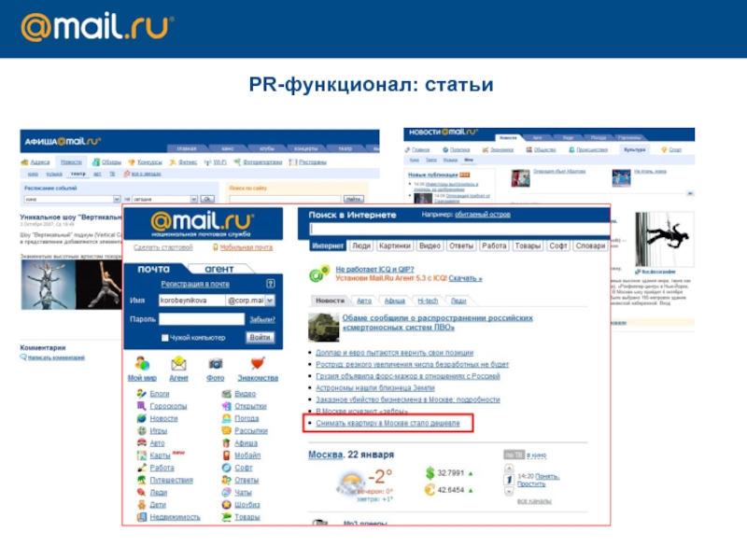Focus the Поиск в Интернете search field

tap(459, 229)
